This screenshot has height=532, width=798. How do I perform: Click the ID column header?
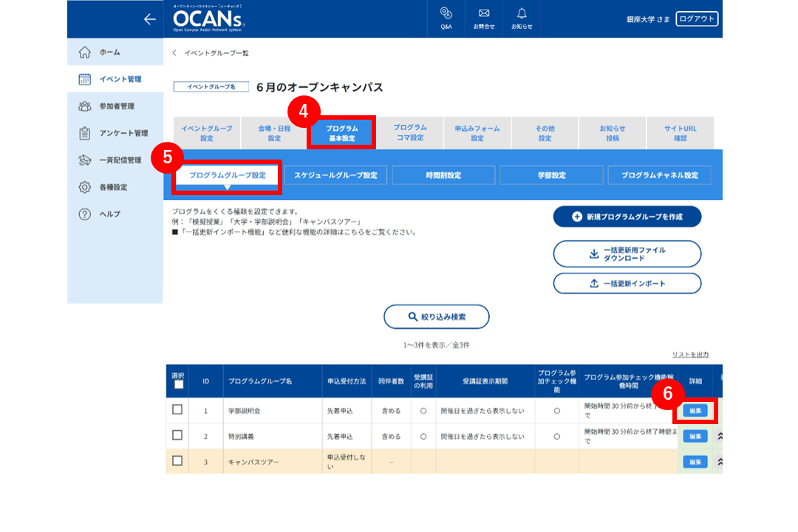click(x=205, y=381)
